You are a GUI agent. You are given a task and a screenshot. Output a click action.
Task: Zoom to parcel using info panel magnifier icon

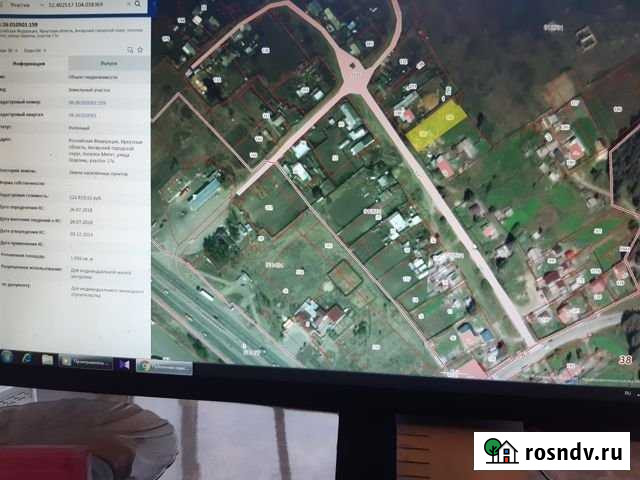(128, 48)
